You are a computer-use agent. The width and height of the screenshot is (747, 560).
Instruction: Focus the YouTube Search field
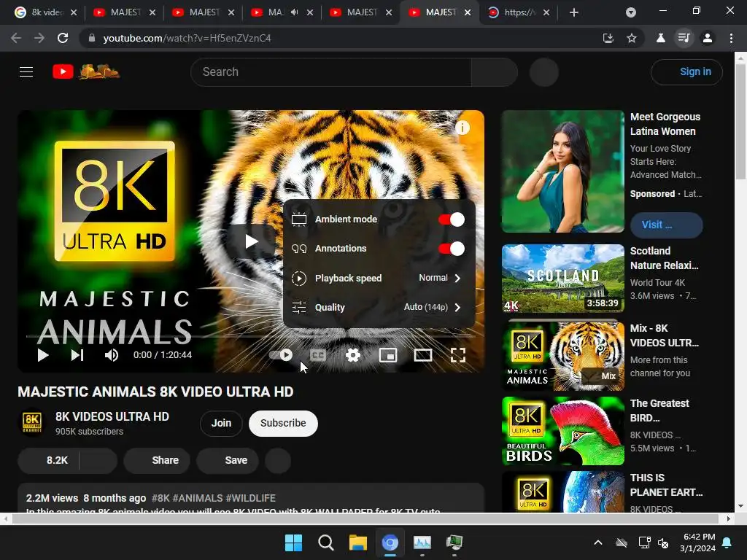pyautogui.click(x=331, y=72)
